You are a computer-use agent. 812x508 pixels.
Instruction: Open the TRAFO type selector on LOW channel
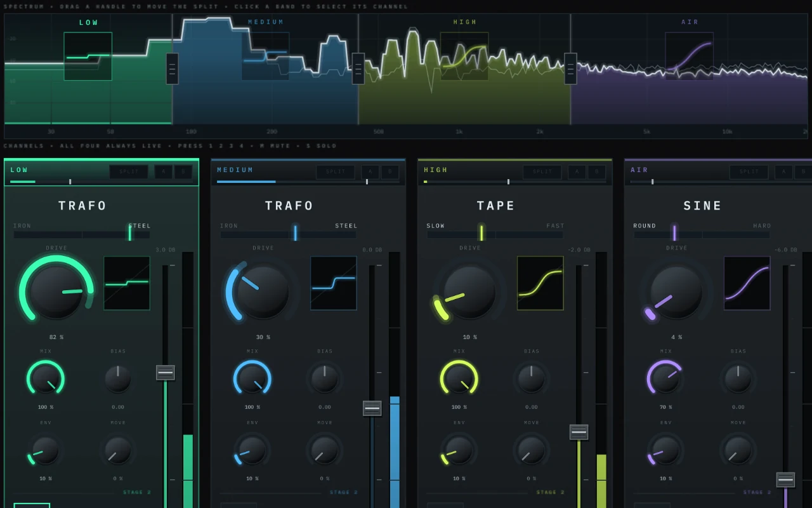click(x=83, y=206)
